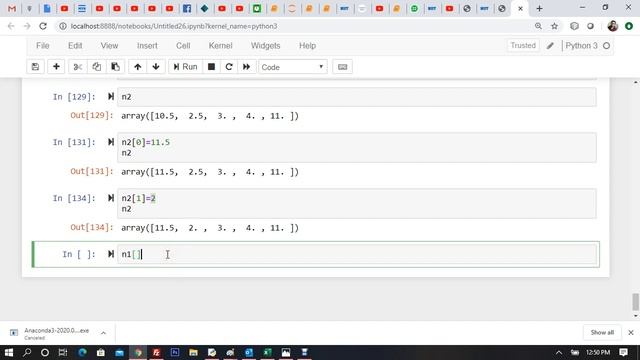Cut selected cells with the scissors icon

coord(78,67)
